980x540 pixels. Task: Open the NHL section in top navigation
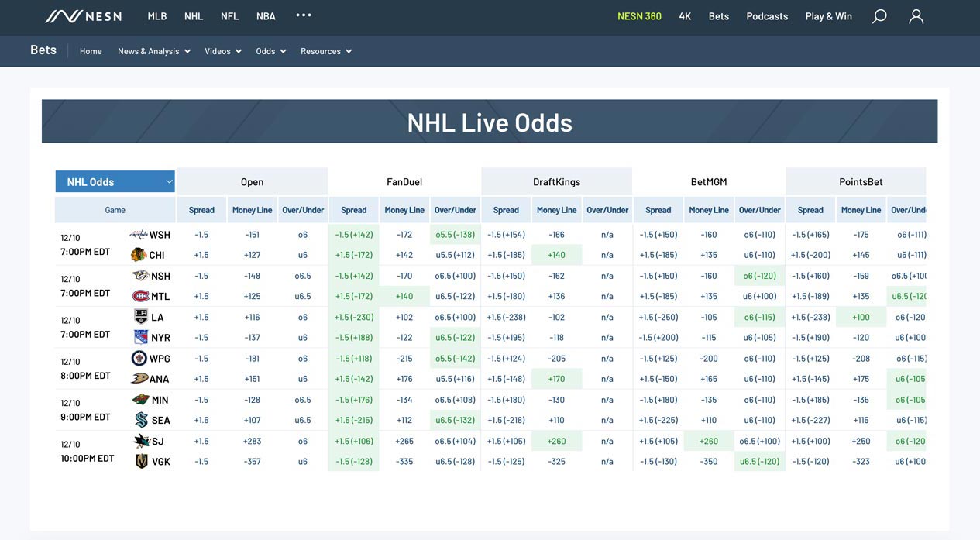pos(194,16)
